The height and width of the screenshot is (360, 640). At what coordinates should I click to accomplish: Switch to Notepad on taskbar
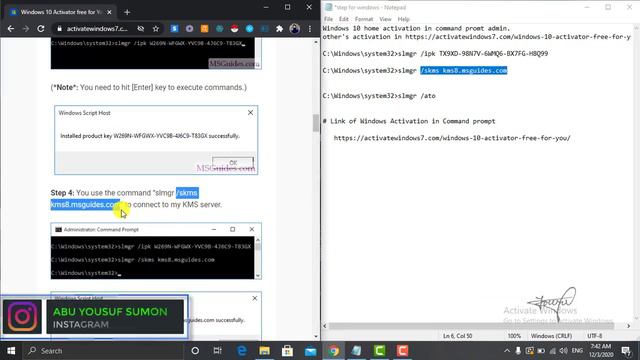pos(356,351)
